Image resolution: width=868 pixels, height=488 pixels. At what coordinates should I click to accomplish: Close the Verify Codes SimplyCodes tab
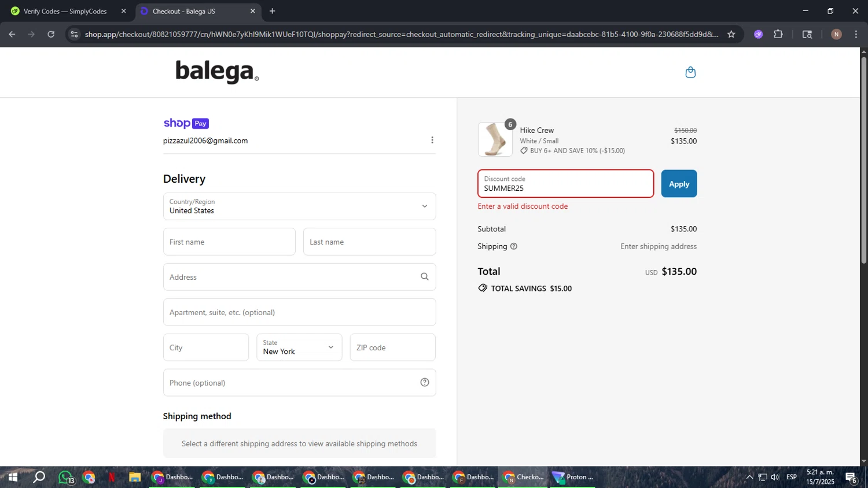[123, 11]
